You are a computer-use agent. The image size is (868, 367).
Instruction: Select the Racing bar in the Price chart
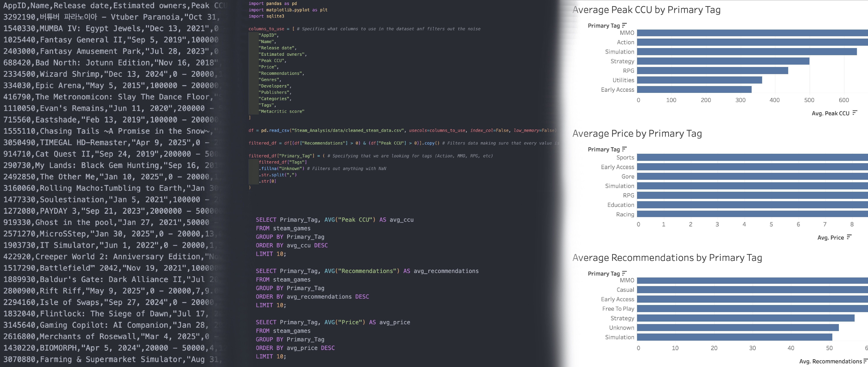752,214
